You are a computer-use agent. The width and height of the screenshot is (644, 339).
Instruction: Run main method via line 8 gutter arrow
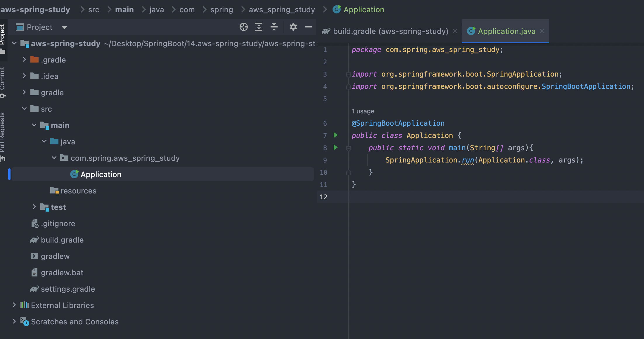pos(335,147)
